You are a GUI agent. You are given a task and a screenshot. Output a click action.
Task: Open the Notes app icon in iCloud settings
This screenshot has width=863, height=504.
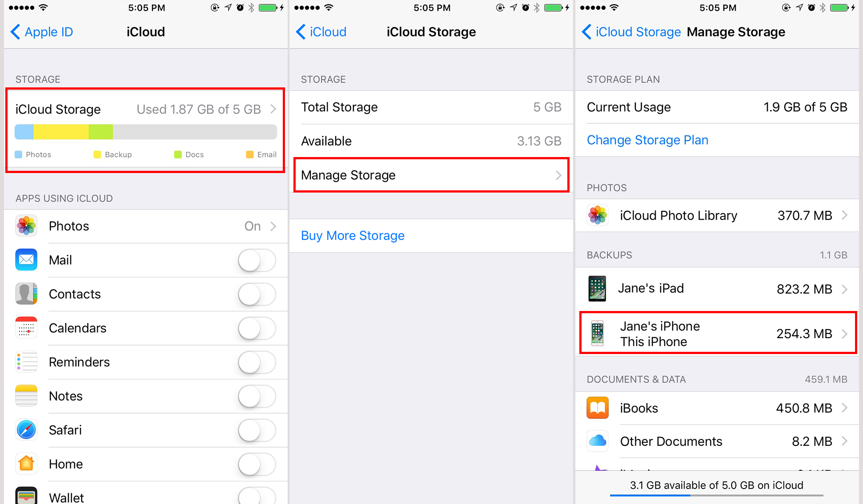click(25, 396)
